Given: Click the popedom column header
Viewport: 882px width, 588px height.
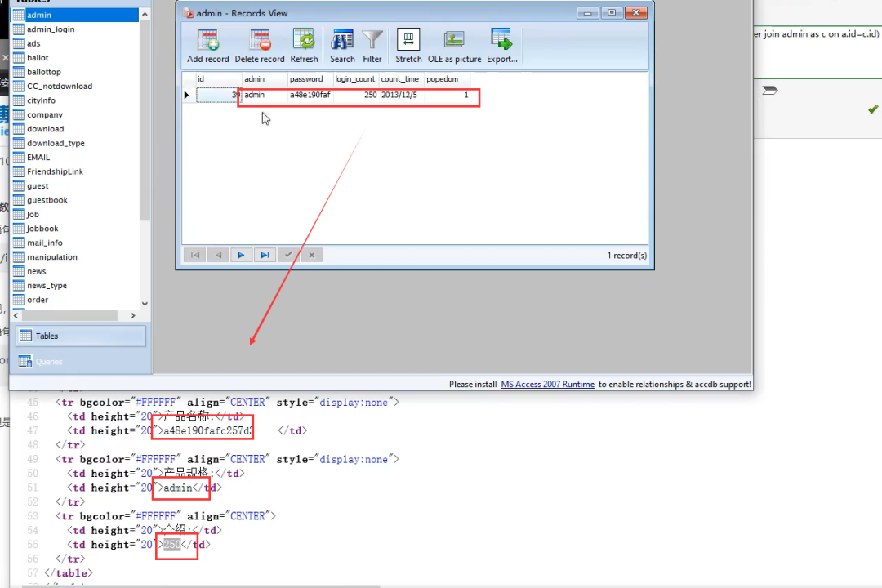Looking at the screenshot, I should tap(448, 79).
